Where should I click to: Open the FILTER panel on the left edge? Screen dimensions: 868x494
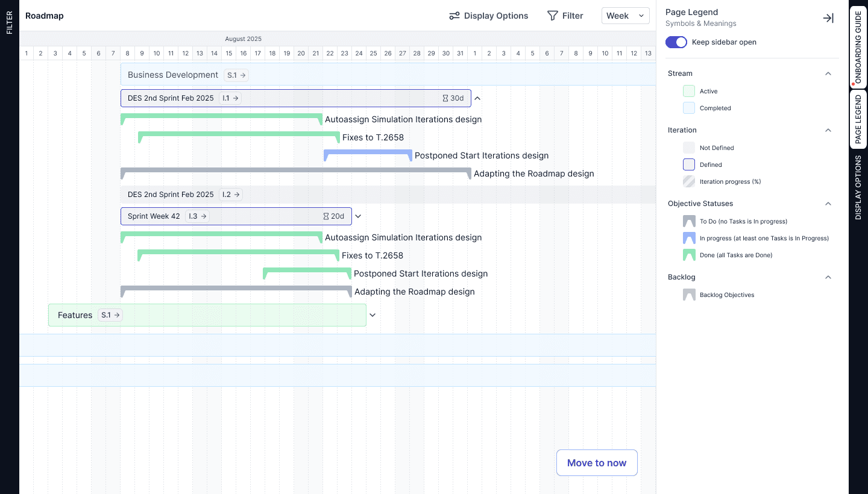pyautogui.click(x=9, y=21)
